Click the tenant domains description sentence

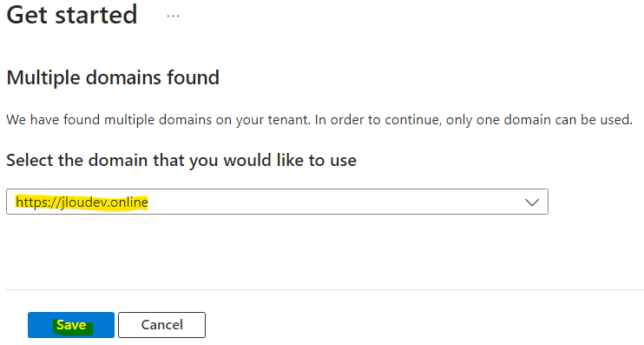pos(319,120)
